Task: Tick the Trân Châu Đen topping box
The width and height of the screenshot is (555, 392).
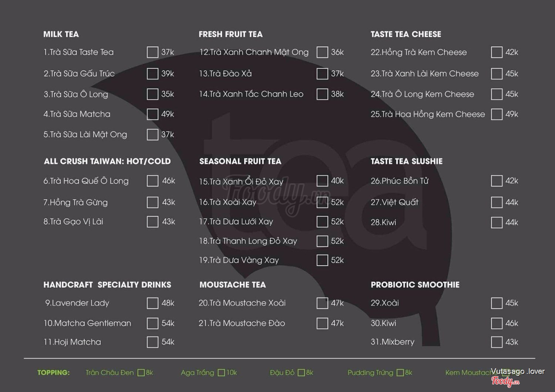Action: coord(141,373)
